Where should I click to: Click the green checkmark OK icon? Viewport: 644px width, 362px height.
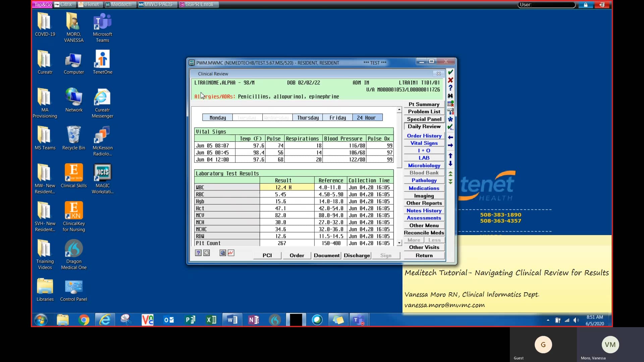[x=450, y=72]
